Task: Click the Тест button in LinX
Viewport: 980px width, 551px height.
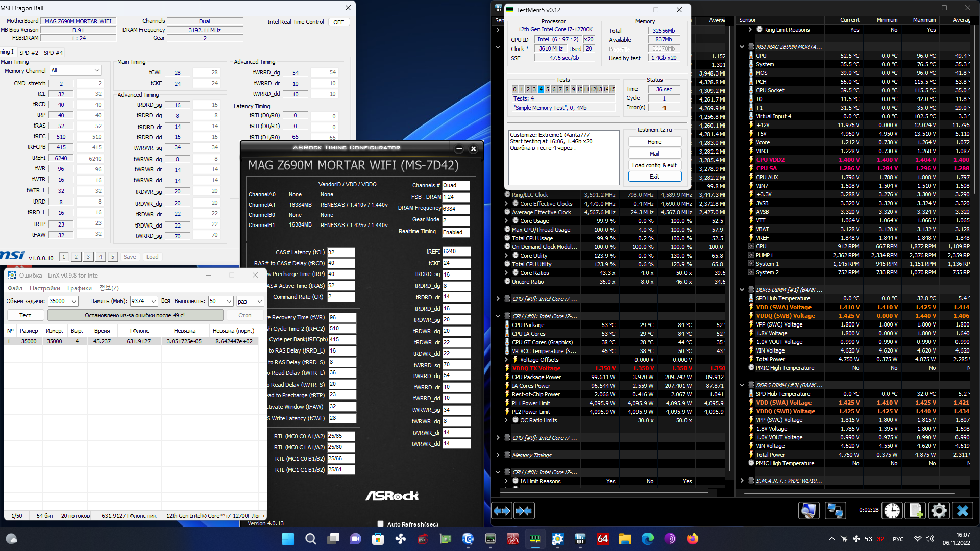Action: [25, 315]
